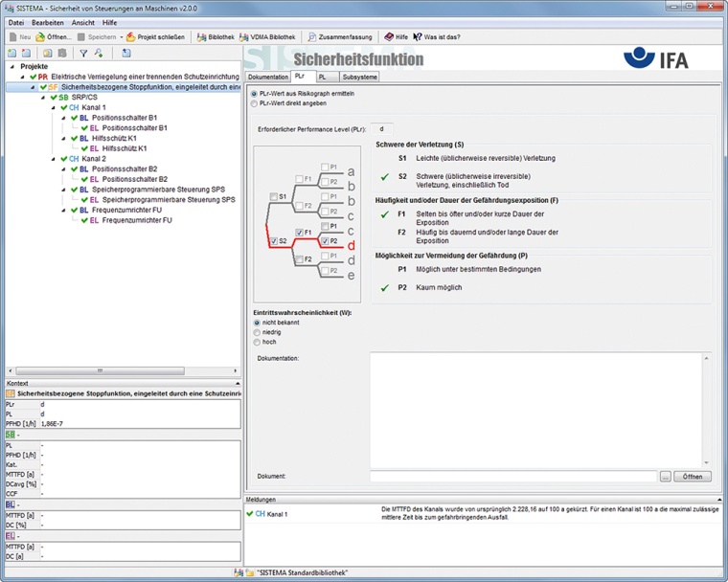
Task: Collapse the Kanal 1 tree node
Action: point(53,107)
